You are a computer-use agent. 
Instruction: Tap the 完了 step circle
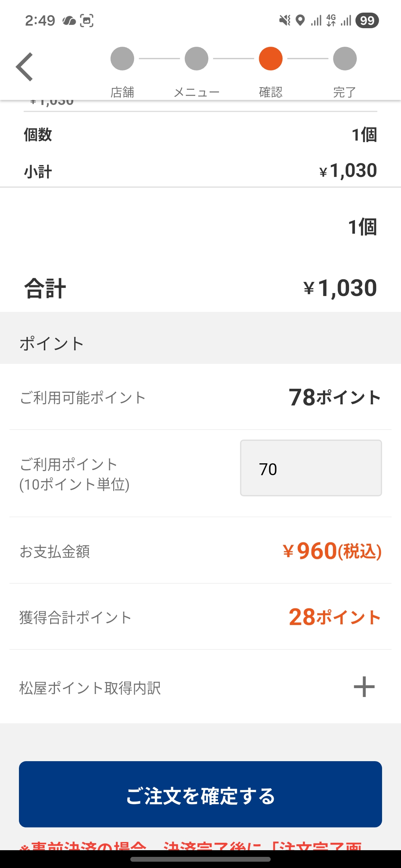tap(345, 59)
